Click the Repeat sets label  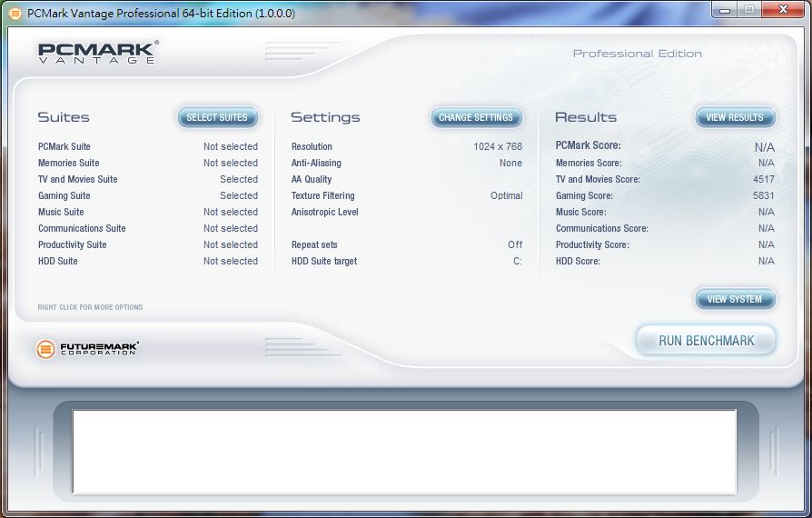point(314,244)
